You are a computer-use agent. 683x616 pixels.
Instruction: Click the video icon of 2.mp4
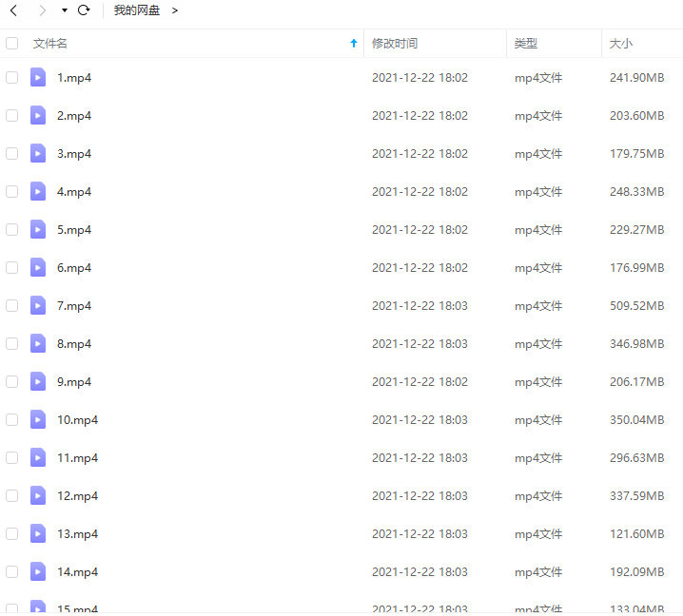point(38,115)
